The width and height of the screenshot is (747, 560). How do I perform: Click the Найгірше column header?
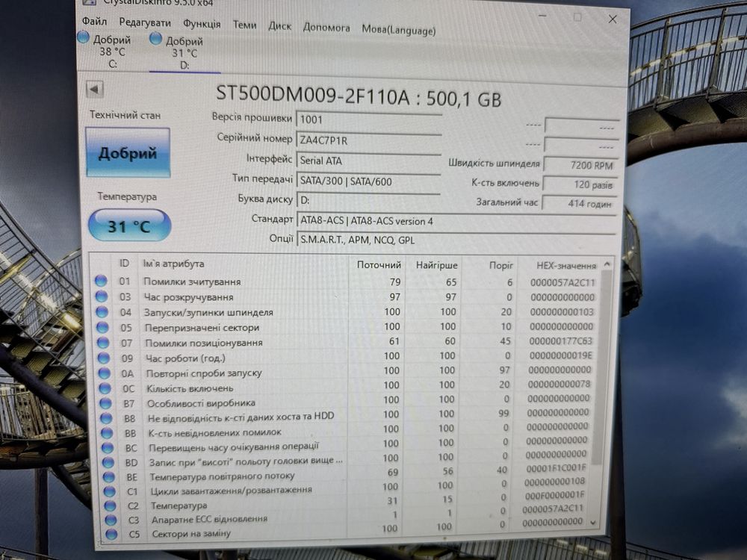coord(436,265)
